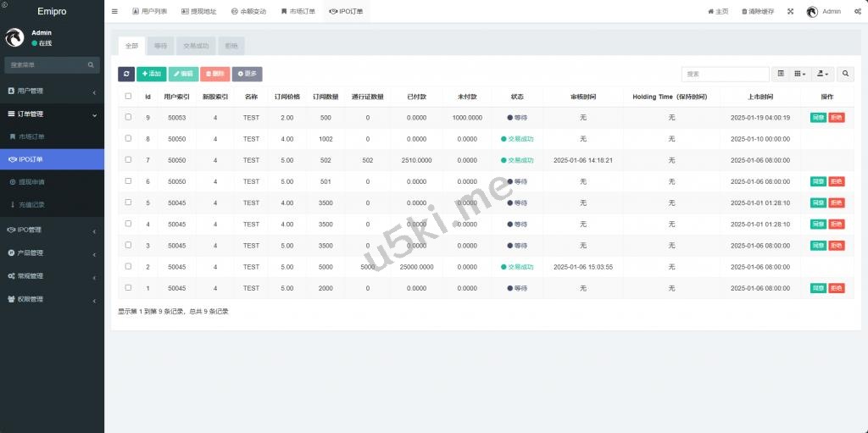Click the green 添加 button
This screenshot has width=868, height=433.
coord(151,75)
